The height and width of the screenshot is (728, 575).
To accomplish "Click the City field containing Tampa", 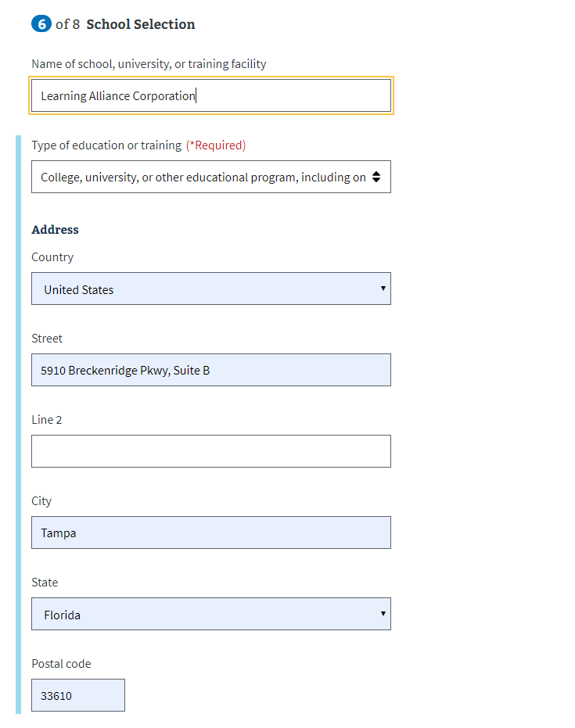I will (211, 533).
